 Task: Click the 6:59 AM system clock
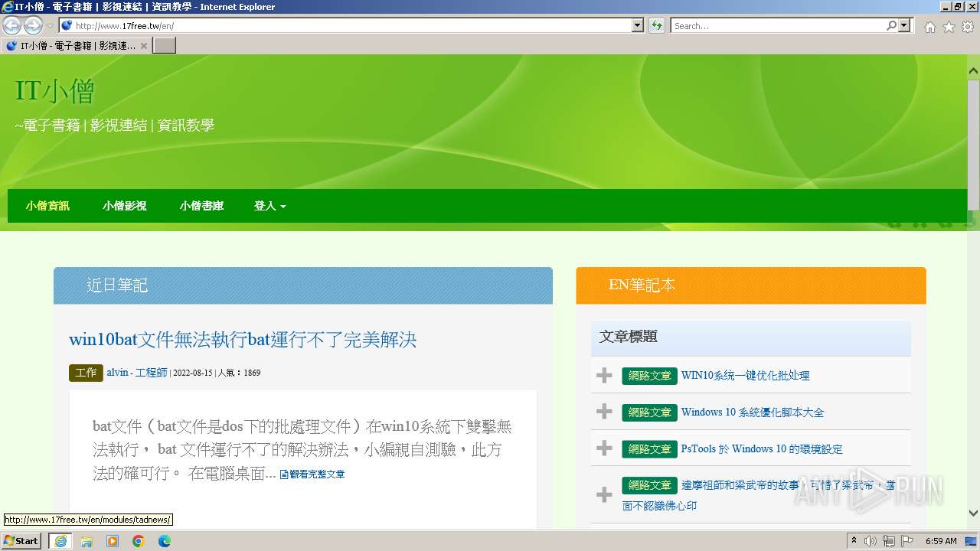(x=941, y=541)
